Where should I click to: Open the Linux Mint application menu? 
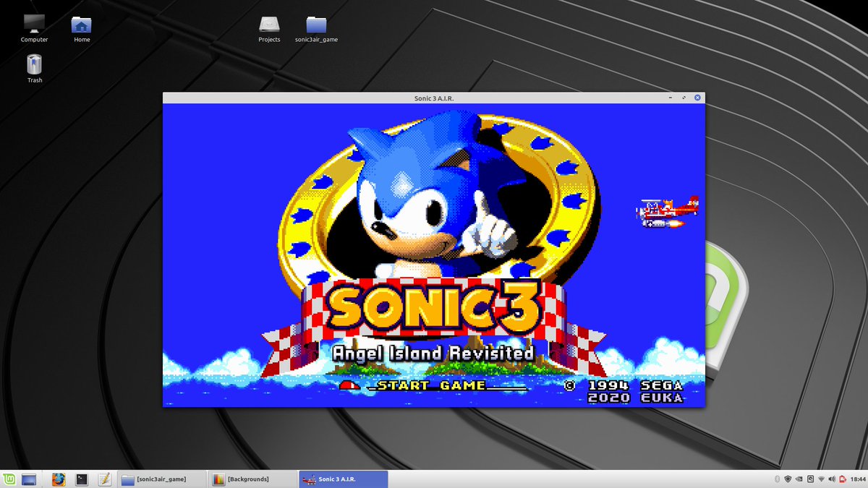pyautogui.click(x=10, y=479)
